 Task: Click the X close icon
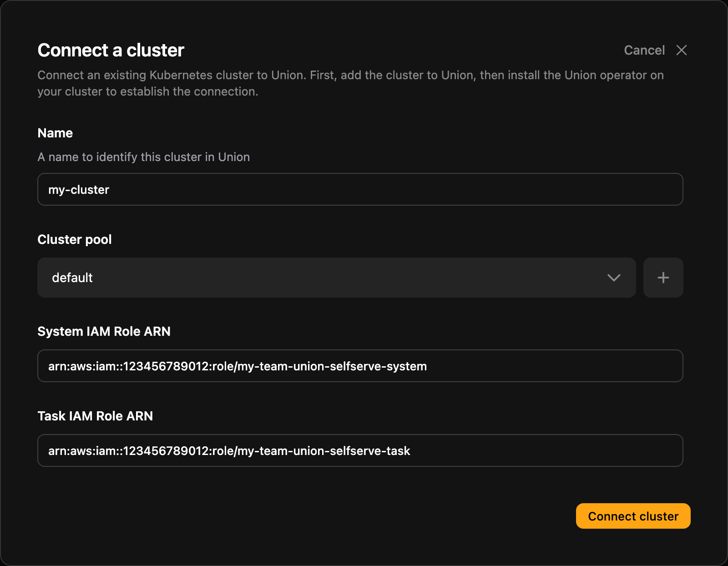point(681,50)
